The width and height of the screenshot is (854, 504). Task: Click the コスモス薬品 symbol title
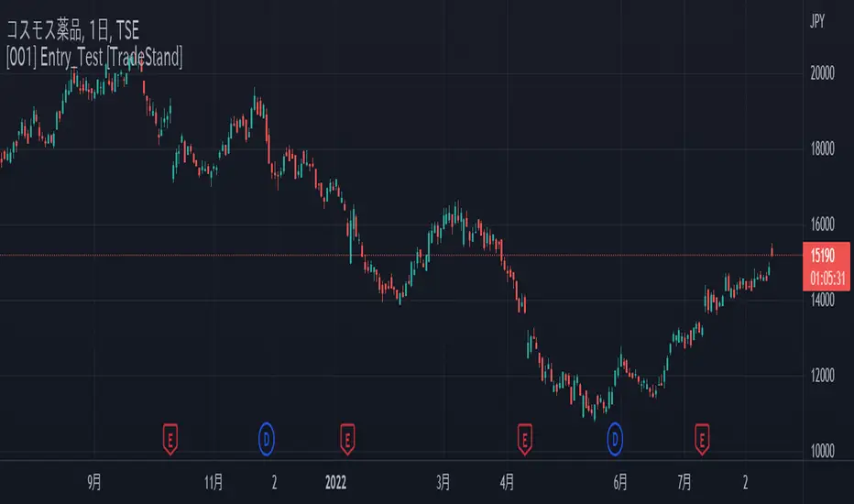click(73, 30)
